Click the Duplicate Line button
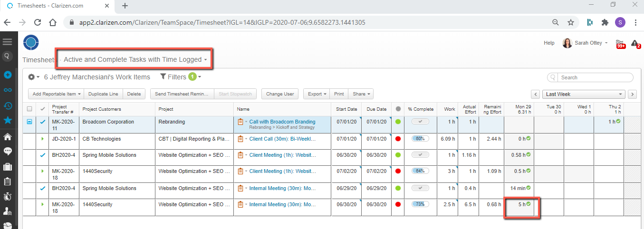The width and height of the screenshot is (644, 229). click(104, 94)
